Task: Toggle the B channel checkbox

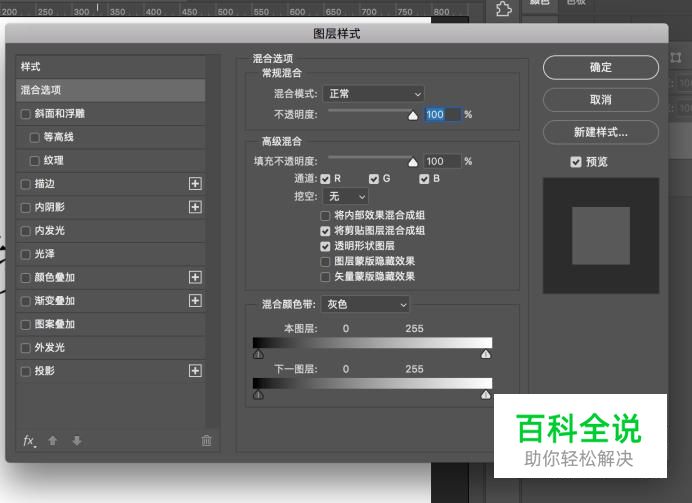Action: click(424, 179)
